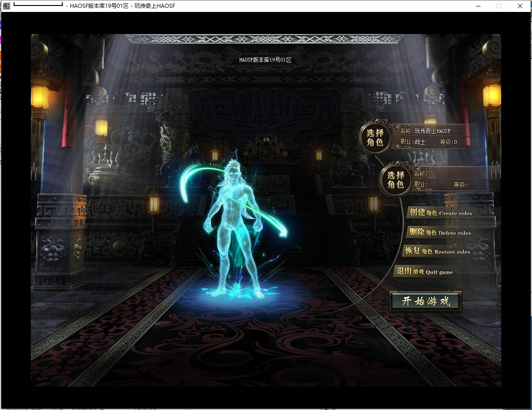This screenshot has width=532, height=410.
Task: Click character name text 名称:玩传奇上HAOSF
Action: tap(425, 131)
